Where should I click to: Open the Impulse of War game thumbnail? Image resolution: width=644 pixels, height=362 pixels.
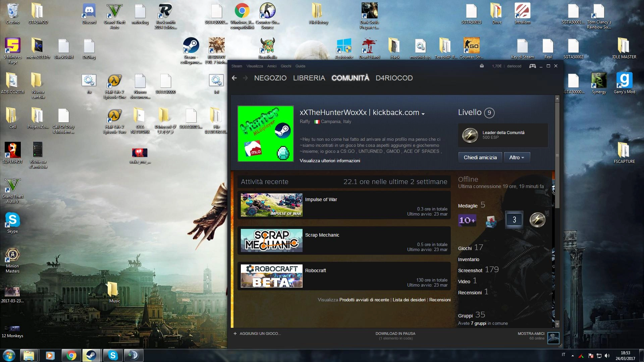[271, 205]
